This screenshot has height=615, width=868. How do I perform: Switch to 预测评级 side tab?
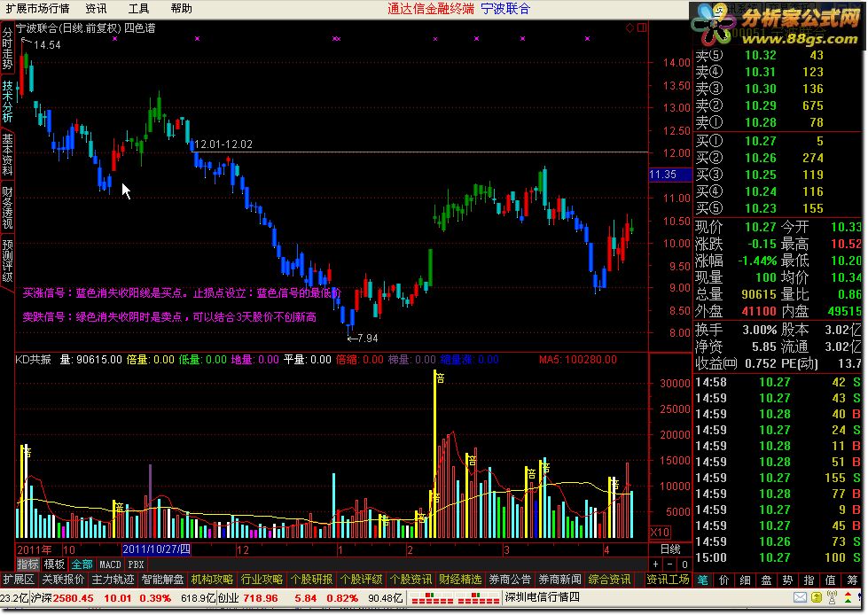[x=7, y=260]
